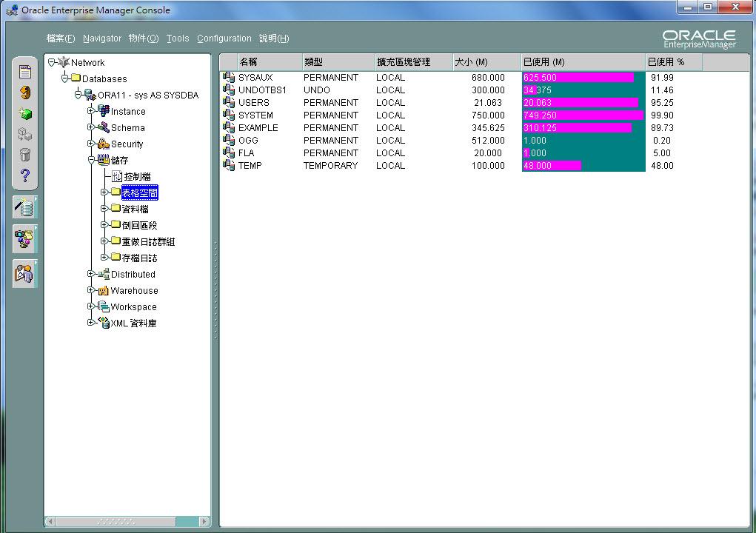Click the blue question mark help icon
The image size is (756, 533).
(25, 175)
